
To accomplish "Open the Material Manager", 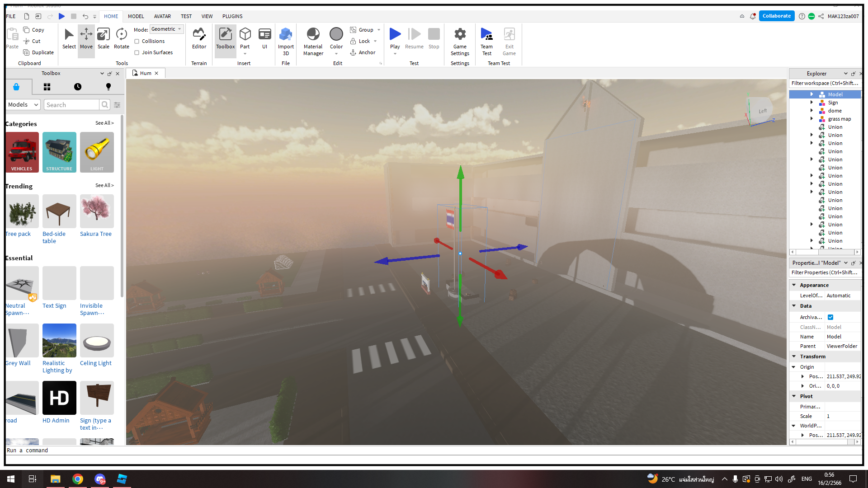I will pos(313,42).
